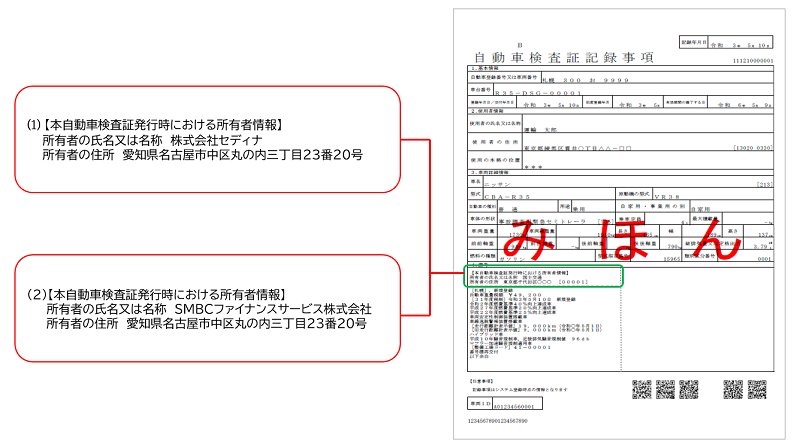Click the document title '自動車検査証記録事項'
This screenshot has height=448, width=800.
pos(563,58)
